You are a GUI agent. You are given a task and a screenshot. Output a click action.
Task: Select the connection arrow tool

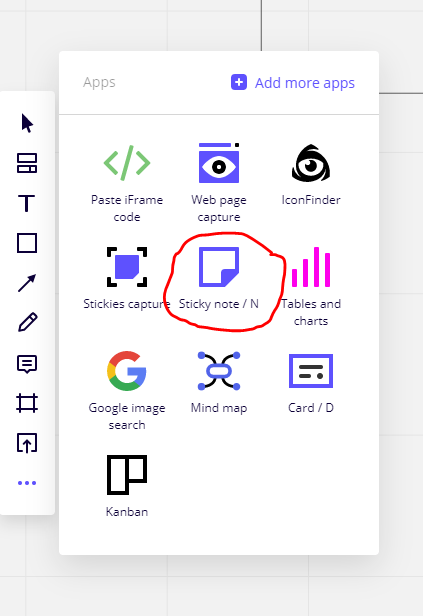(x=27, y=283)
